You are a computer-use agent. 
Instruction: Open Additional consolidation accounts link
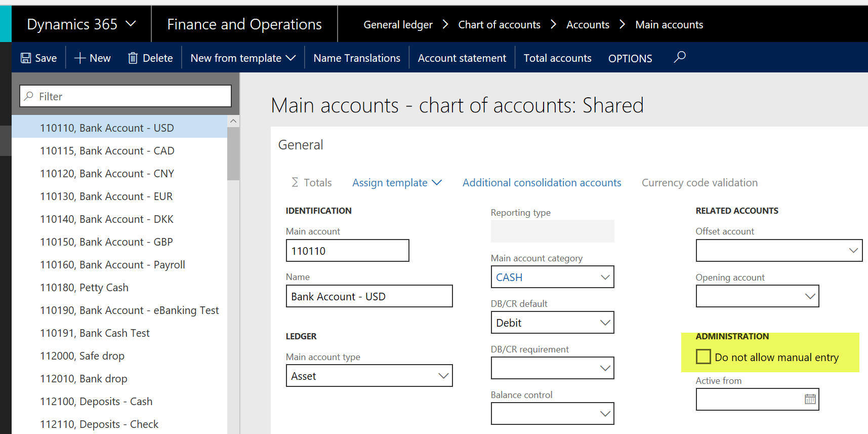pyautogui.click(x=542, y=183)
